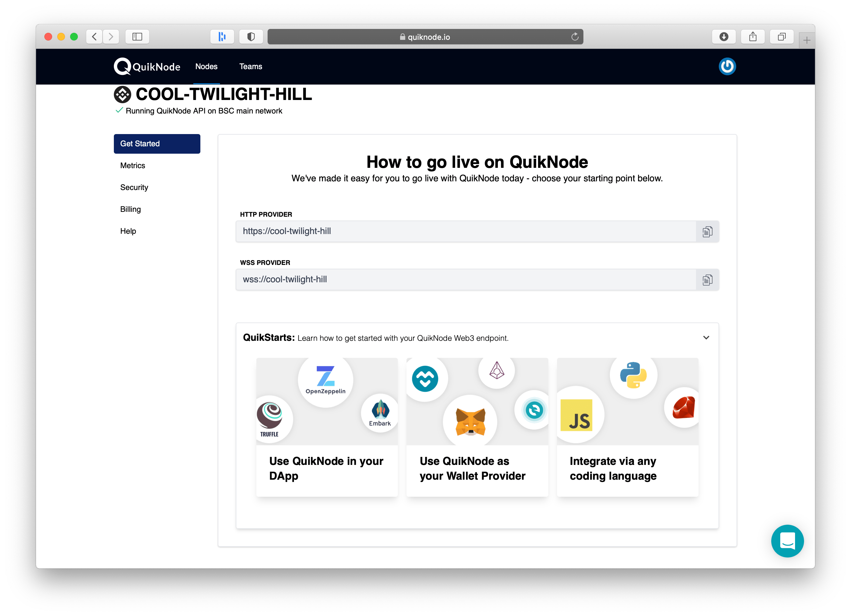This screenshot has width=851, height=616.
Task: Click the QuikNode logo
Action: [x=147, y=67]
